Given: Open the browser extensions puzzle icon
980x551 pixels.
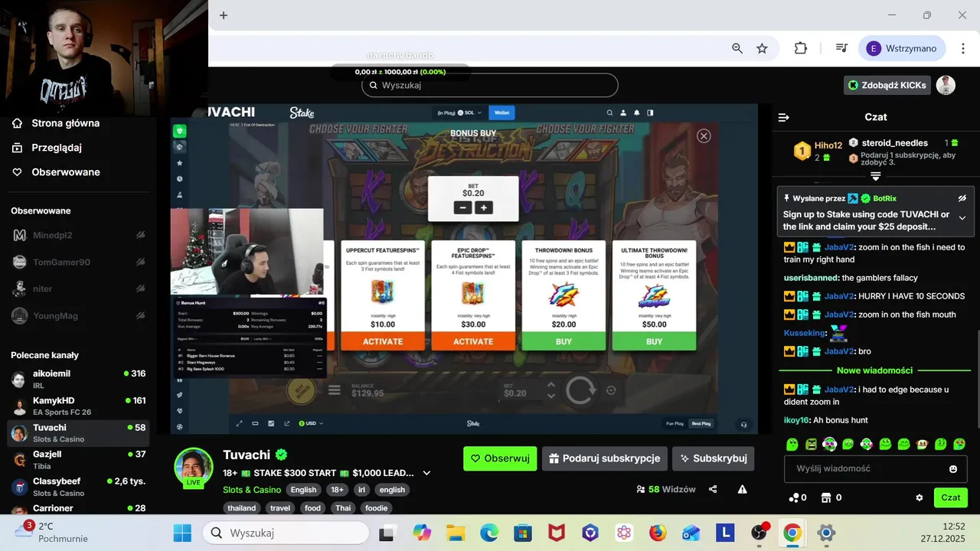Looking at the screenshot, I should click(801, 48).
